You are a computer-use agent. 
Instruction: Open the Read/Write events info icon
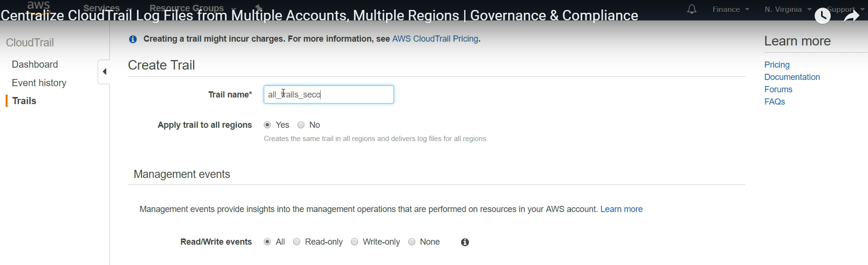[x=465, y=242]
